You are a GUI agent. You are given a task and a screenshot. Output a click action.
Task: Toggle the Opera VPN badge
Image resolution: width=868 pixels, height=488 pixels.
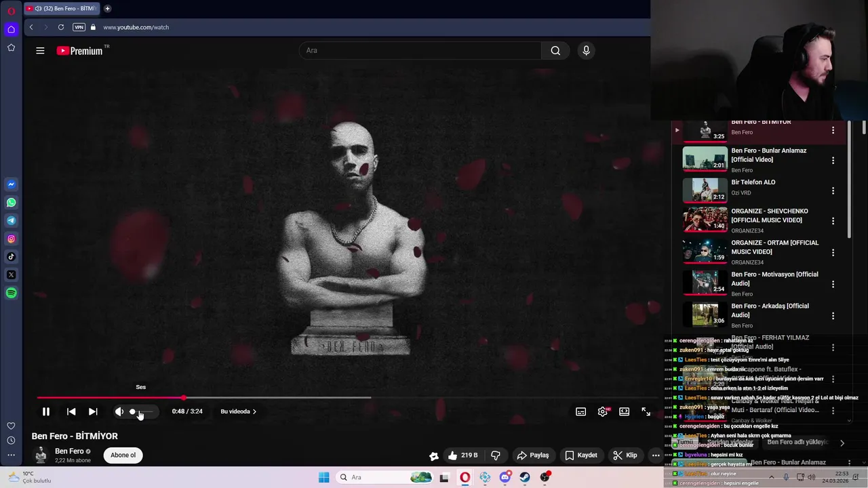(79, 27)
